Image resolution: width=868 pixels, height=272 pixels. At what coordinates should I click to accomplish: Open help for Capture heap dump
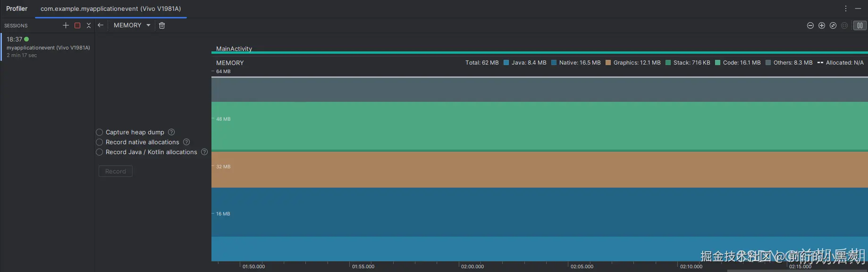(171, 132)
